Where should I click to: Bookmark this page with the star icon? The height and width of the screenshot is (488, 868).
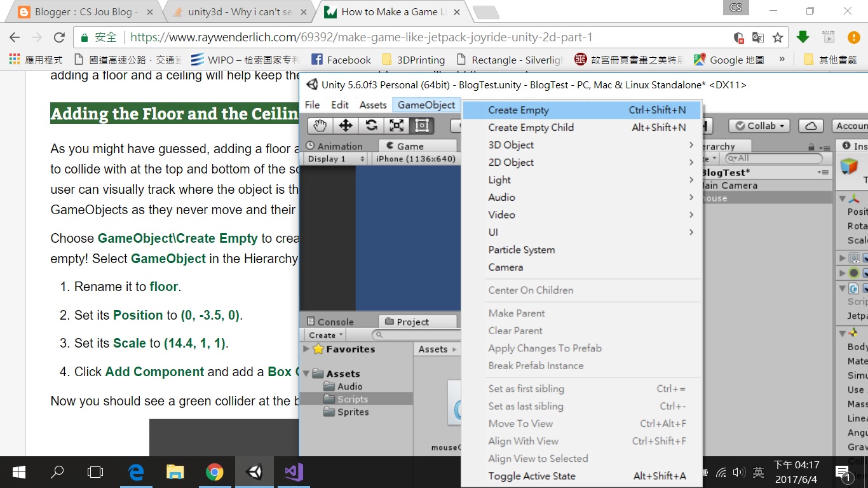point(777,37)
